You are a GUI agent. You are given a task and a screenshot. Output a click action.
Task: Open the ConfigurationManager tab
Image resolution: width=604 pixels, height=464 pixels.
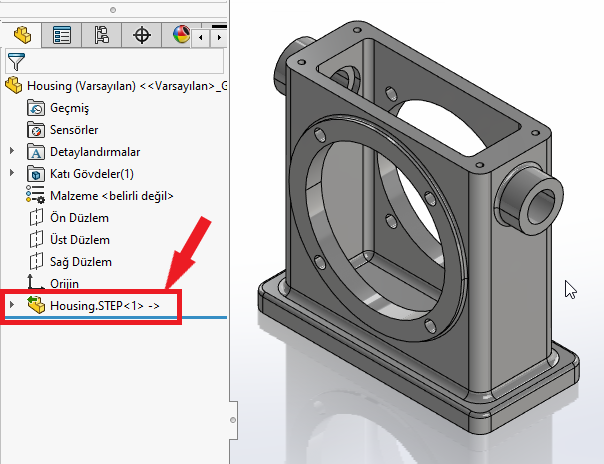tap(101, 36)
